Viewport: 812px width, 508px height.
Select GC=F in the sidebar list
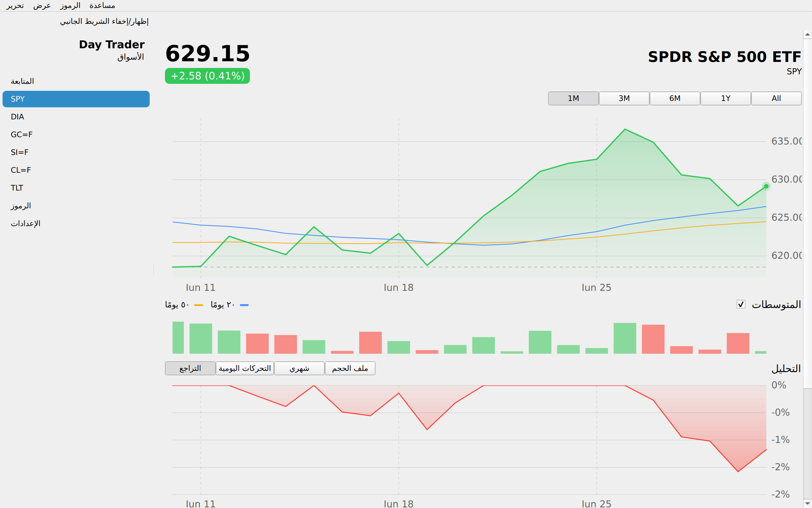coord(76,135)
